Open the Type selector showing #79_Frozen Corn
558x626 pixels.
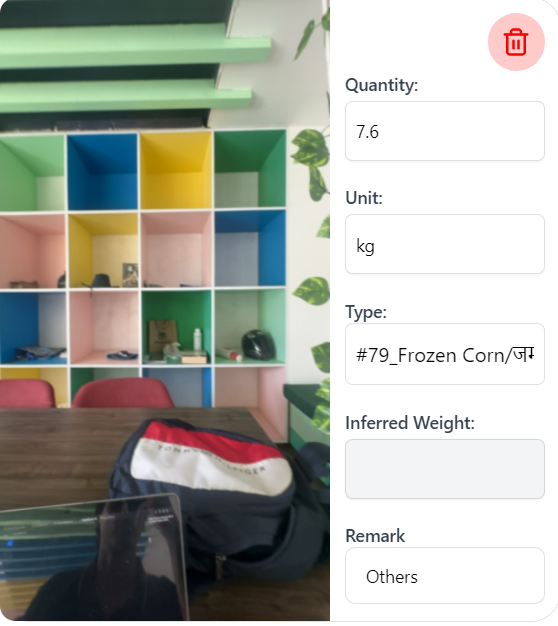coord(445,354)
